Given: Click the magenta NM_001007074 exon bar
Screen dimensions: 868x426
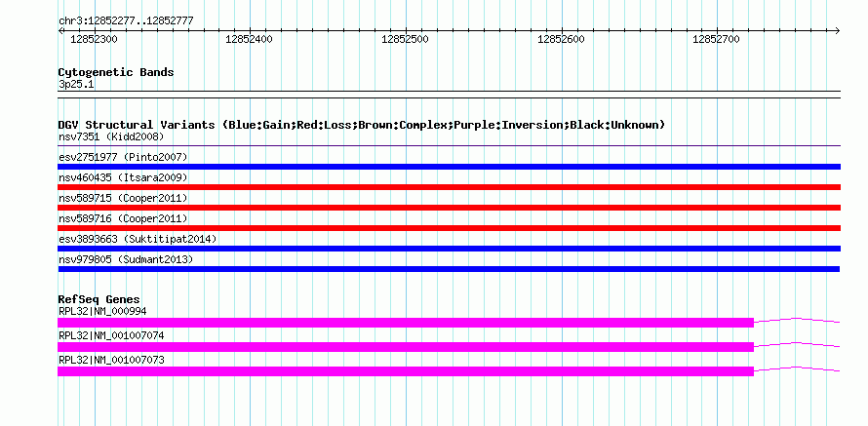Looking at the screenshot, I should click(406, 347).
